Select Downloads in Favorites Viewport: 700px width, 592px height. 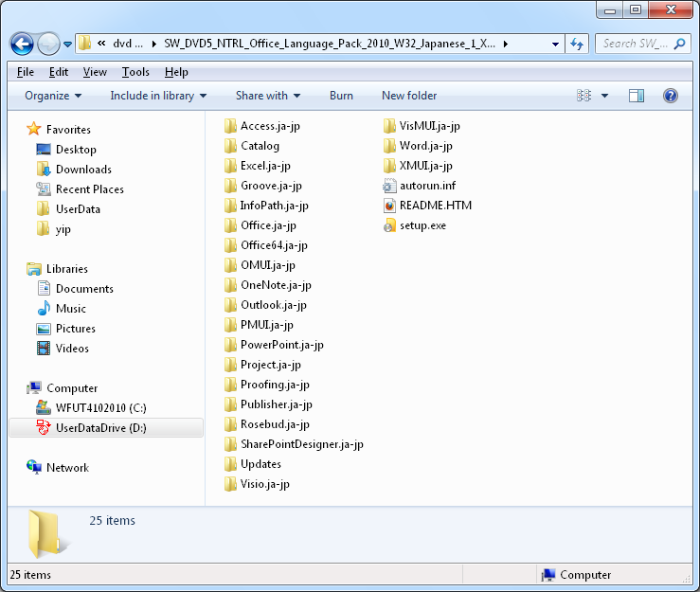pos(74,170)
